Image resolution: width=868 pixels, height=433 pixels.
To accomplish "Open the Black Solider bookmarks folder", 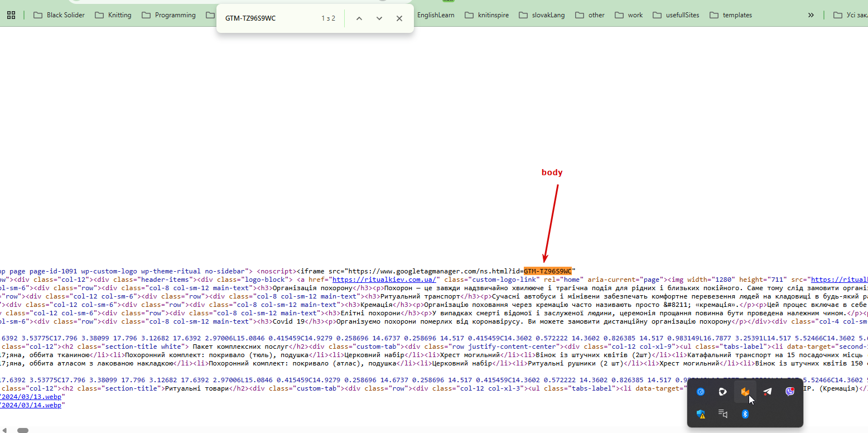I will click(x=59, y=15).
